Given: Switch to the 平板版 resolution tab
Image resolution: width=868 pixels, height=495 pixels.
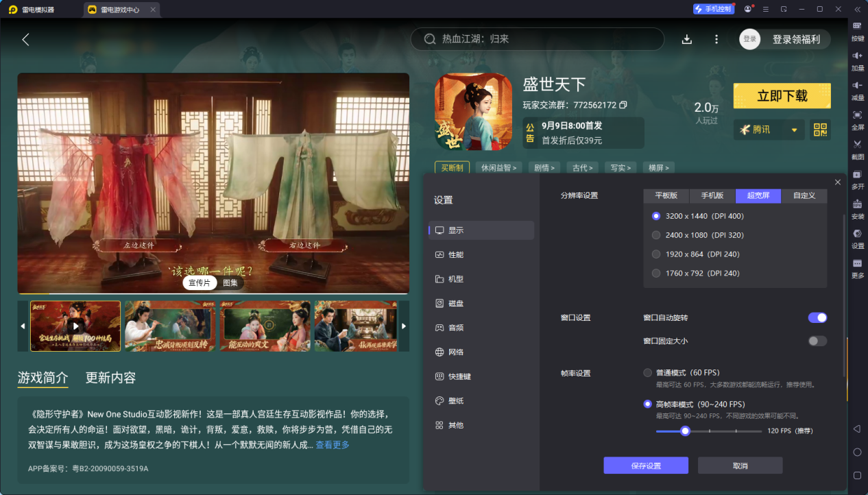Looking at the screenshot, I should [666, 195].
